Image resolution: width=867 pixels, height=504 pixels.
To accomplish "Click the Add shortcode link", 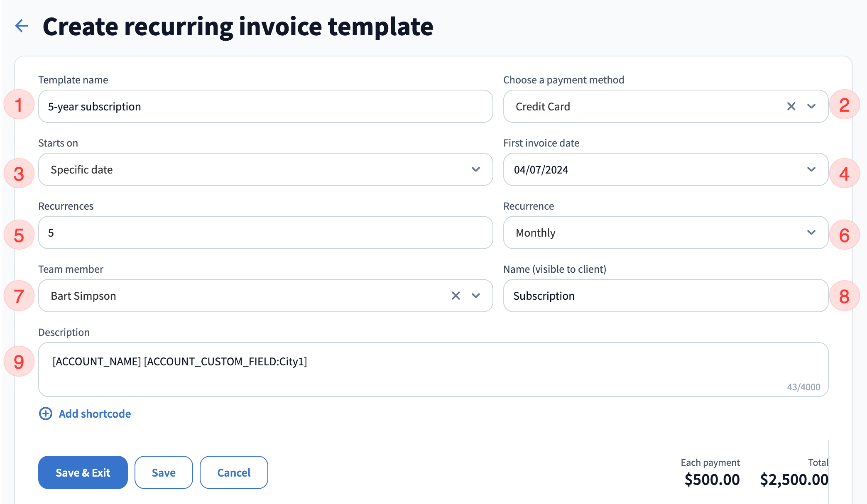I will 95,413.
